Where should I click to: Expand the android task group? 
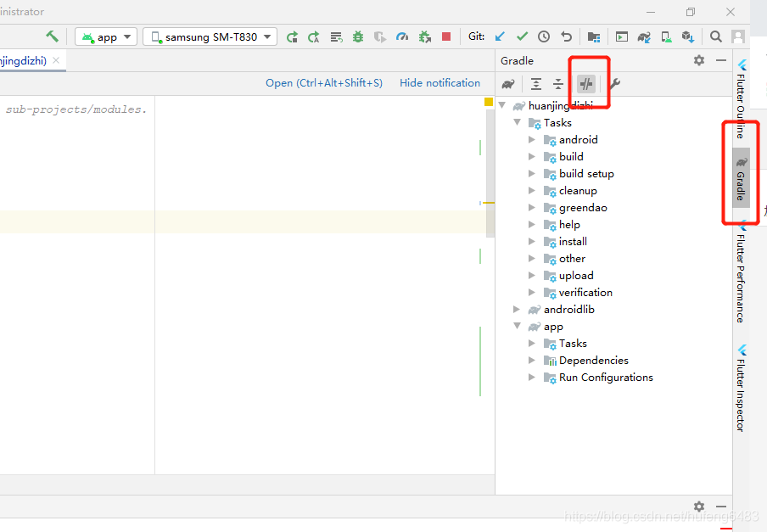[532, 139]
